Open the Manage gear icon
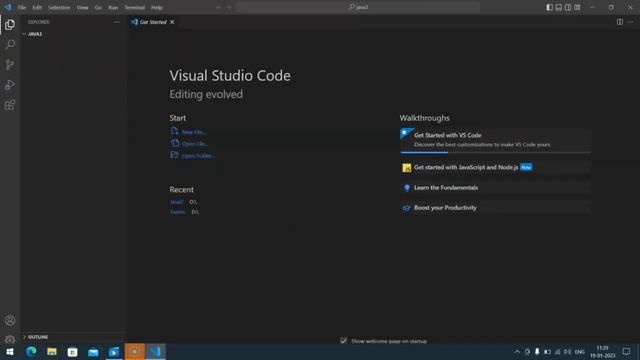 [10, 339]
